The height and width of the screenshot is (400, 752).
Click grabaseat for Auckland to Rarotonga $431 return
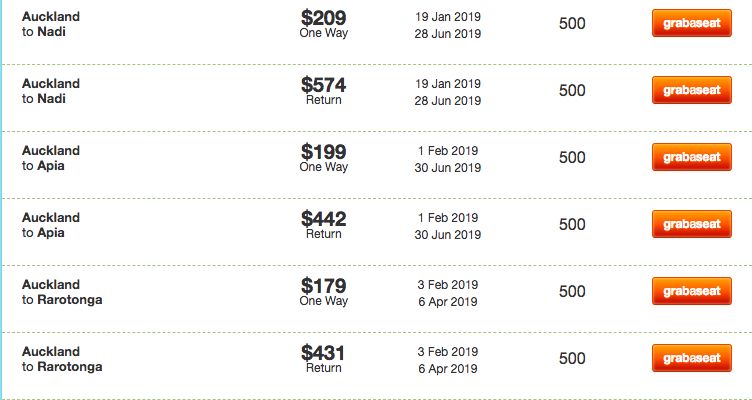(x=692, y=358)
